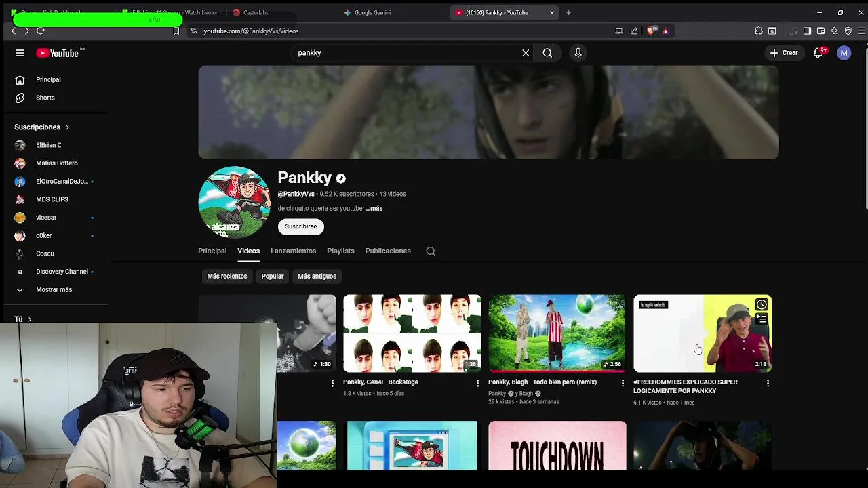
Task: Open the Blagh artist link under remix
Action: coord(526,394)
